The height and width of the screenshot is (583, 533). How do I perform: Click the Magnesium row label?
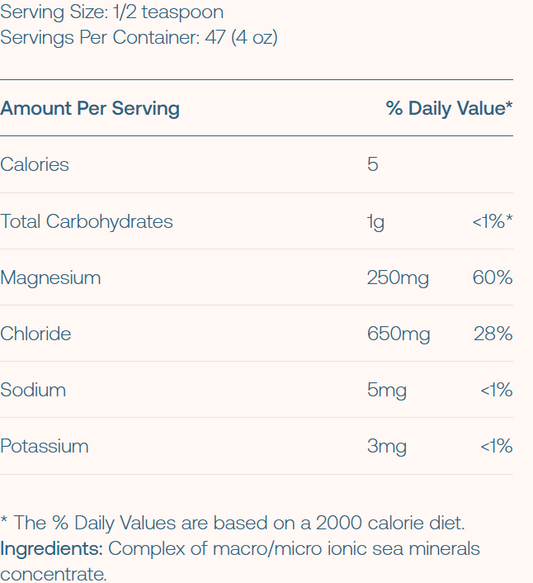click(x=51, y=278)
